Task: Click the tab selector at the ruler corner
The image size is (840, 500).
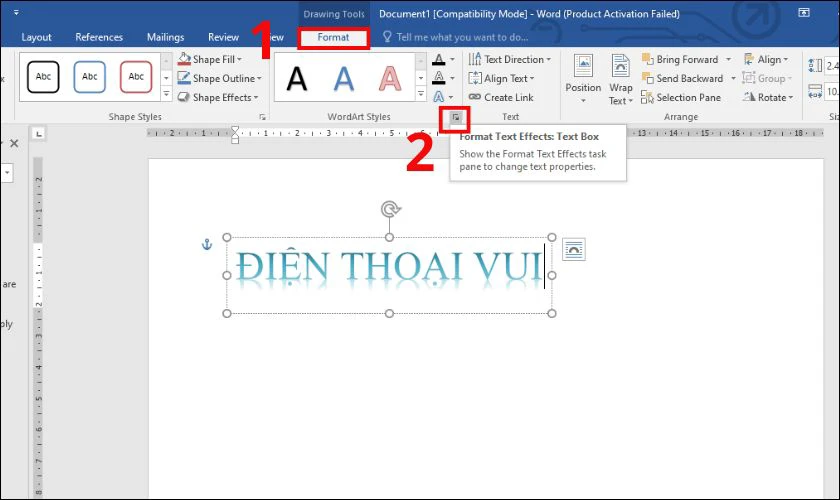Action: pyautogui.click(x=39, y=133)
